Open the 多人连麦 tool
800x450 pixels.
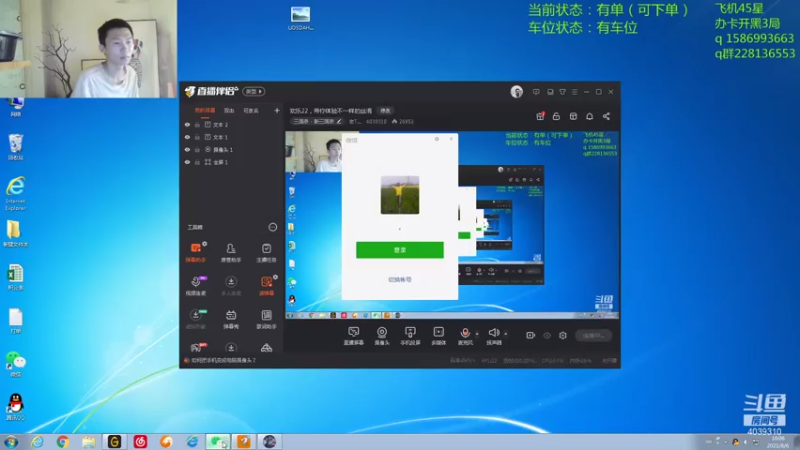(x=231, y=286)
